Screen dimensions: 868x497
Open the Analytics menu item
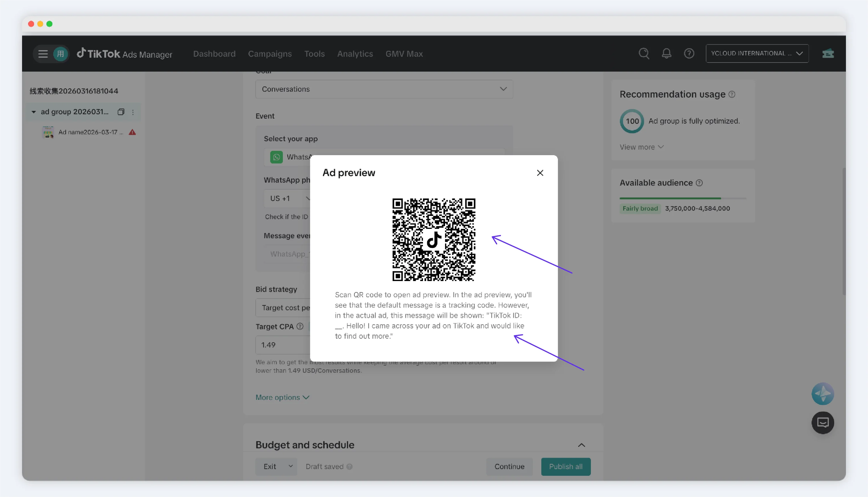coord(355,54)
